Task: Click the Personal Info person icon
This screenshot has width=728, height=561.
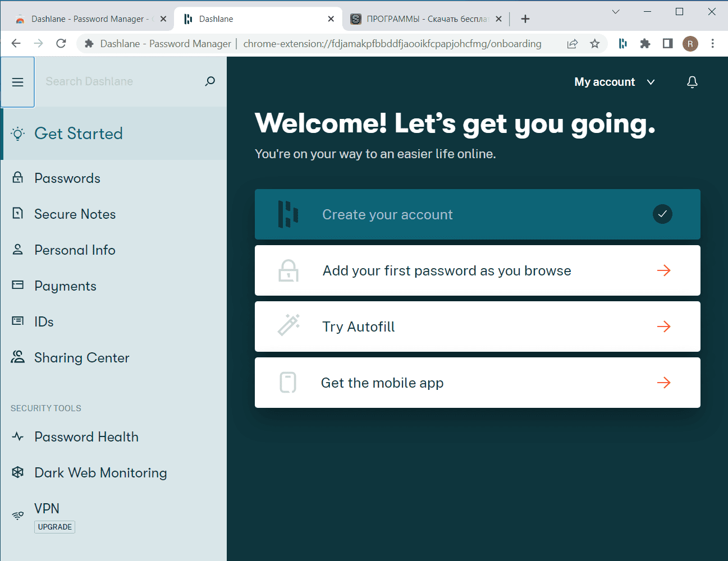Action: [18, 250]
